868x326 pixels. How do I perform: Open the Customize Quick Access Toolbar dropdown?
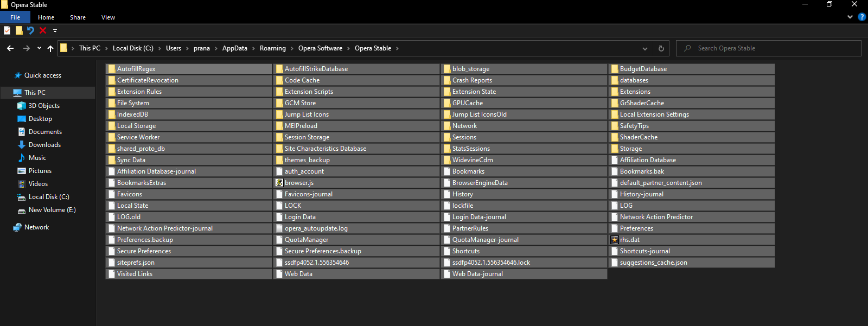point(55,31)
